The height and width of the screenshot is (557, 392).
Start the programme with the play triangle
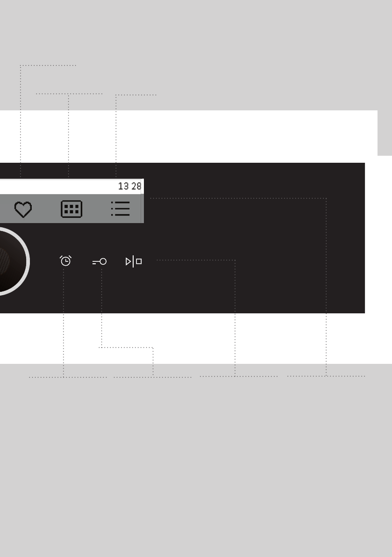[128, 262]
